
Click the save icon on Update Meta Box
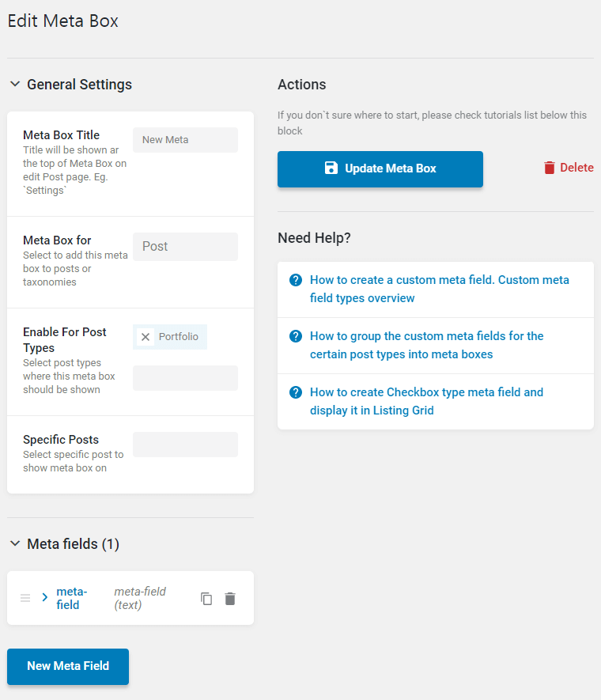click(331, 168)
